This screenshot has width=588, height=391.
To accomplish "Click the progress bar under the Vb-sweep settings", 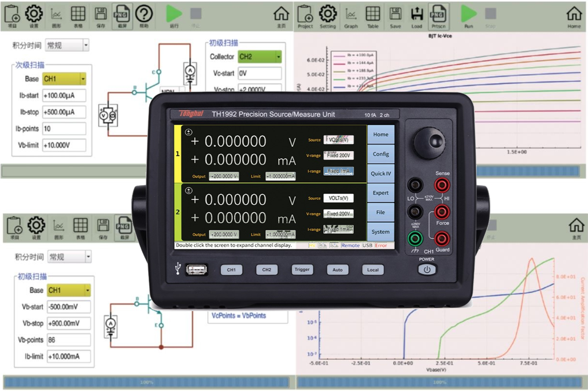I will [x=147, y=382].
